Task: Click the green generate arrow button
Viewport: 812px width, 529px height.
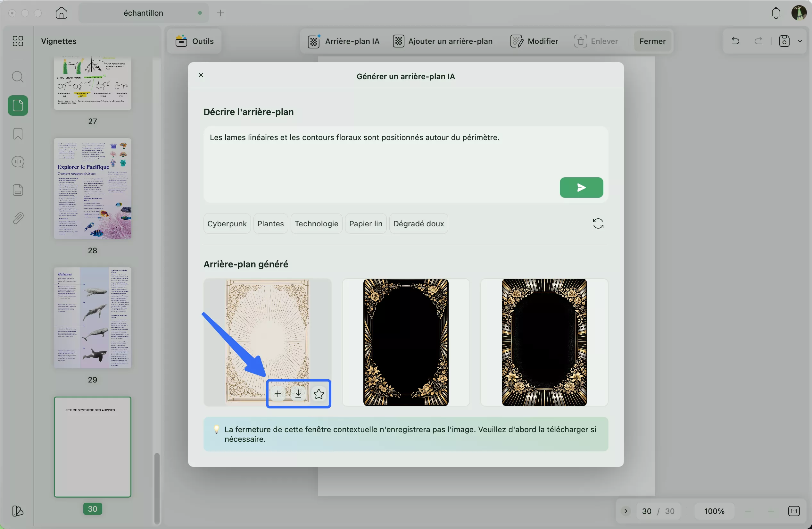Action: [581, 187]
